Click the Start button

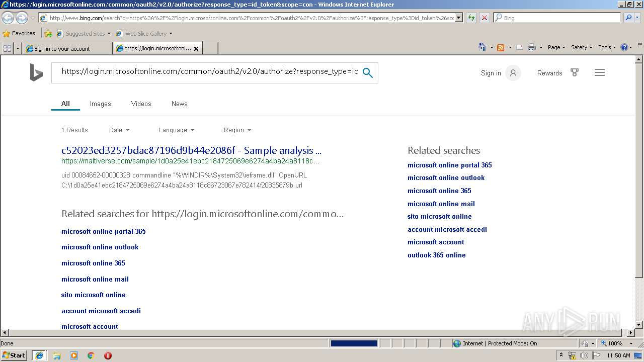[14, 355]
